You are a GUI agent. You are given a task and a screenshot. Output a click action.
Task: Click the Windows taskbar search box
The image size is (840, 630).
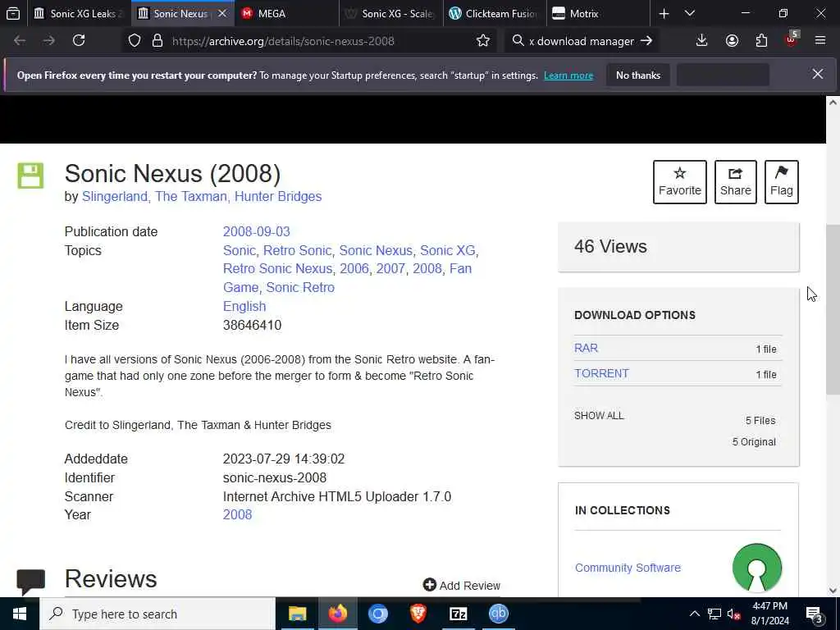click(157, 614)
